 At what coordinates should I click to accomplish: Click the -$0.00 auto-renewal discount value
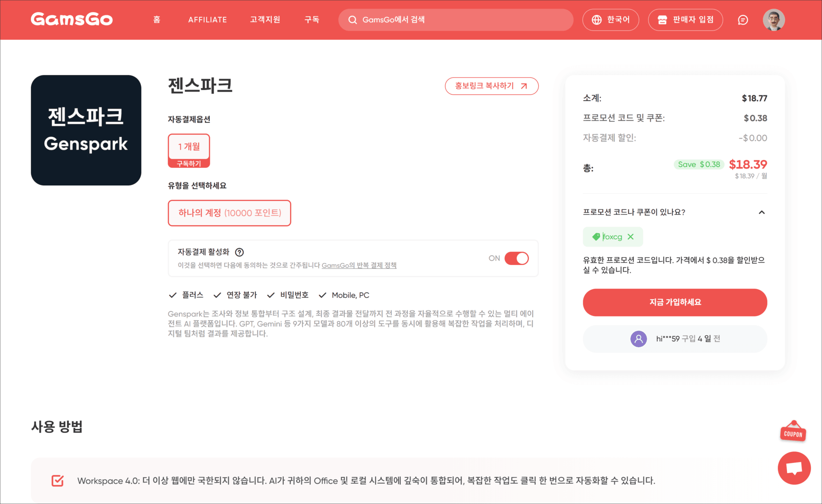(753, 138)
